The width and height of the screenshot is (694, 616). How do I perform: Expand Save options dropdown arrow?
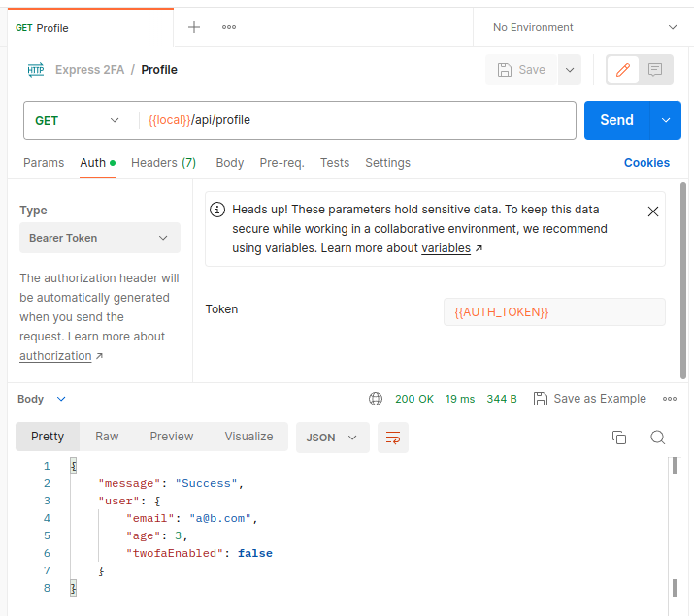(570, 70)
